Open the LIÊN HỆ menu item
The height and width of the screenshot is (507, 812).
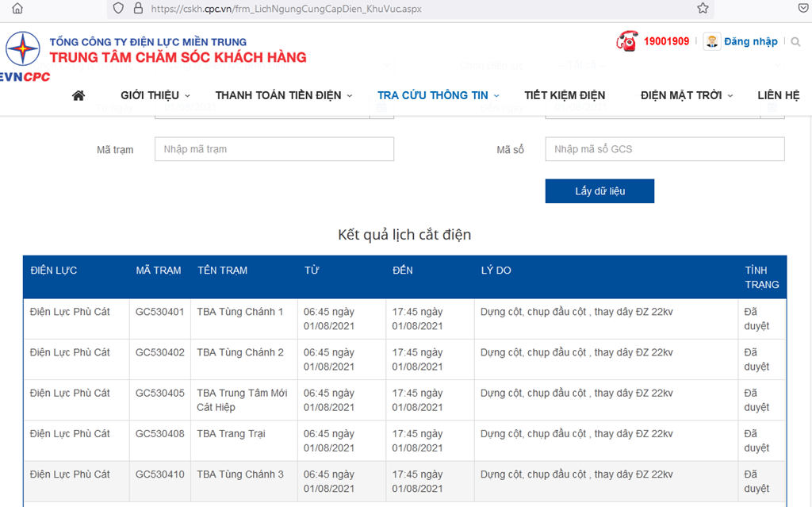point(779,95)
